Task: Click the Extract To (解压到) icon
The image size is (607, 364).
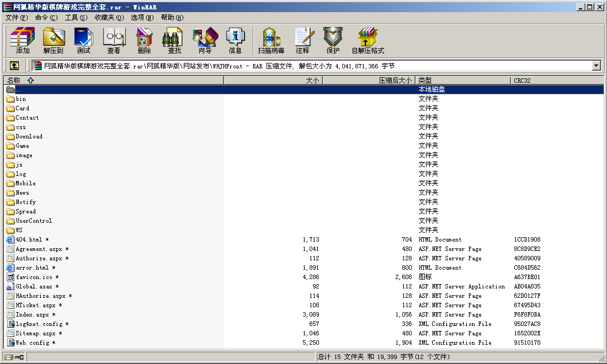Action: pyautogui.click(x=54, y=41)
